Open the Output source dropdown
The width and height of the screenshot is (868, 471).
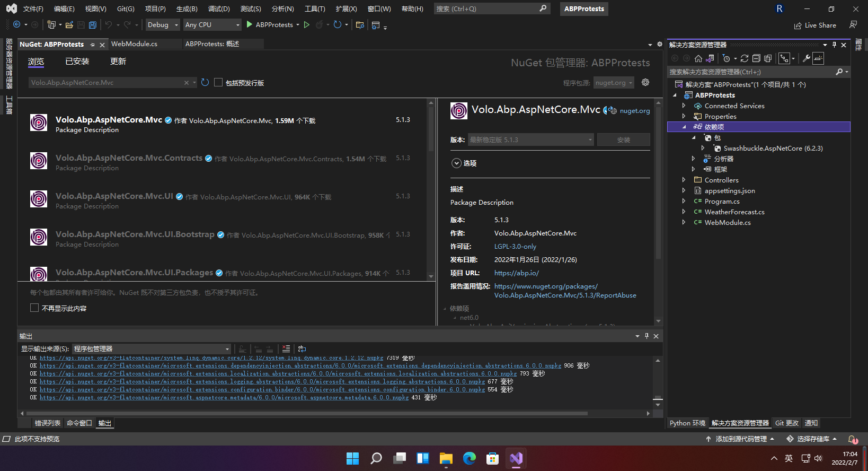coord(152,349)
